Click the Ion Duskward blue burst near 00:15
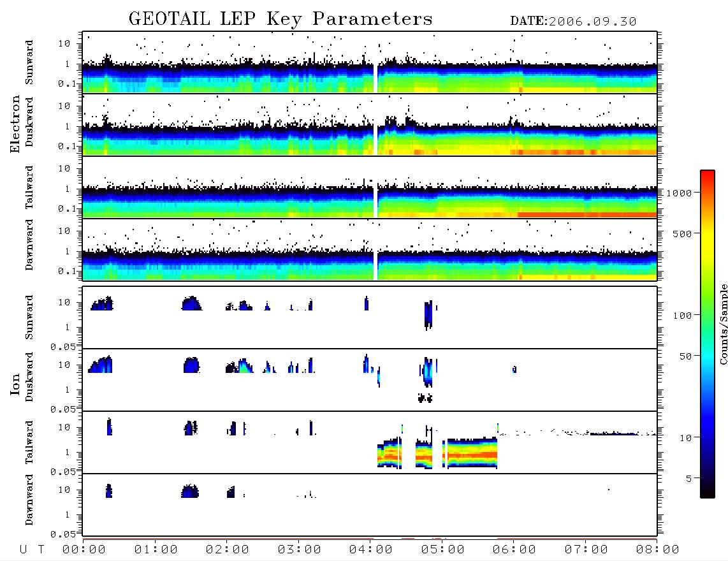Viewport: 728px width, 561px height. [x=100, y=365]
